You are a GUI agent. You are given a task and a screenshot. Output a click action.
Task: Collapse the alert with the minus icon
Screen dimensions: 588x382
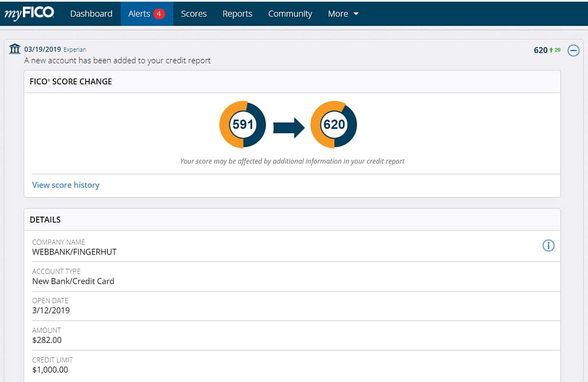(574, 51)
